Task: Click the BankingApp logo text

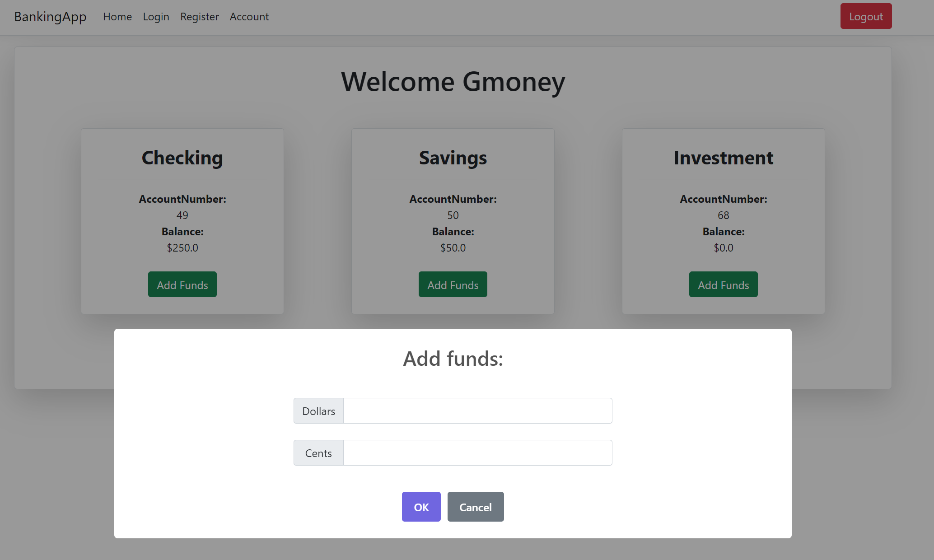Action: click(51, 16)
